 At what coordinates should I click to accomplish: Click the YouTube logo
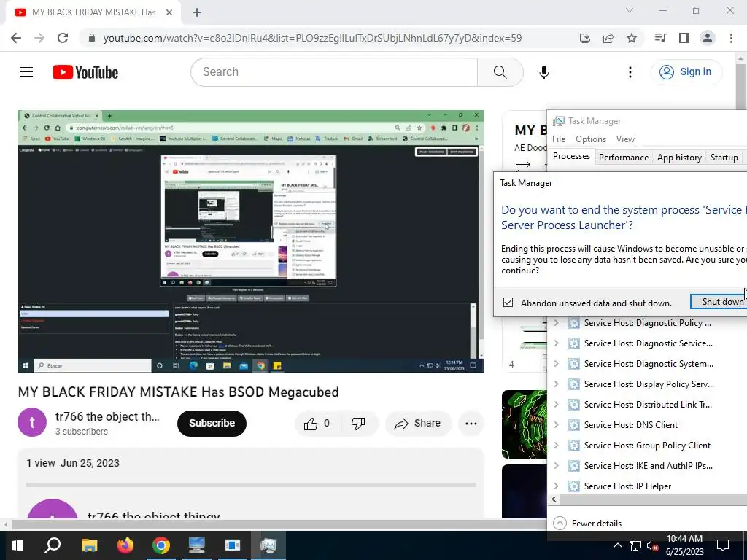tap(85, 72)
